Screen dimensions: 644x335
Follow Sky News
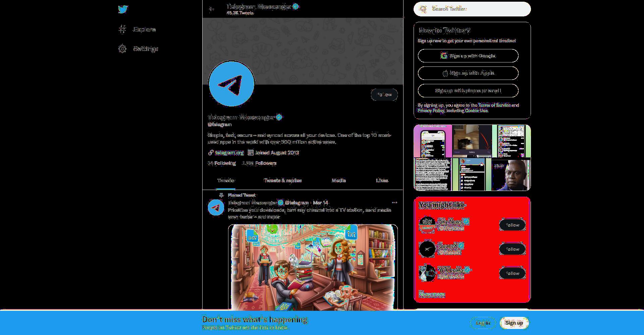pyautogui.click(x=512, y=225)
